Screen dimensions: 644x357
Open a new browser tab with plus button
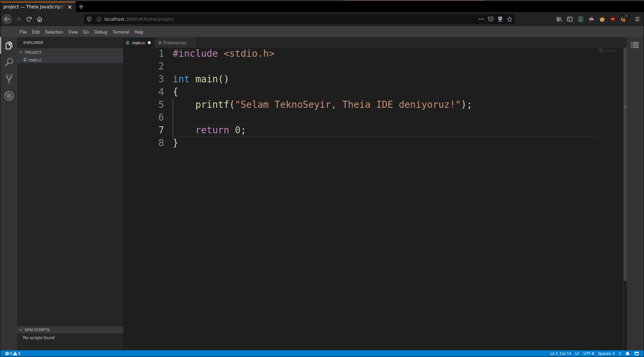click(x=81, y=7)
